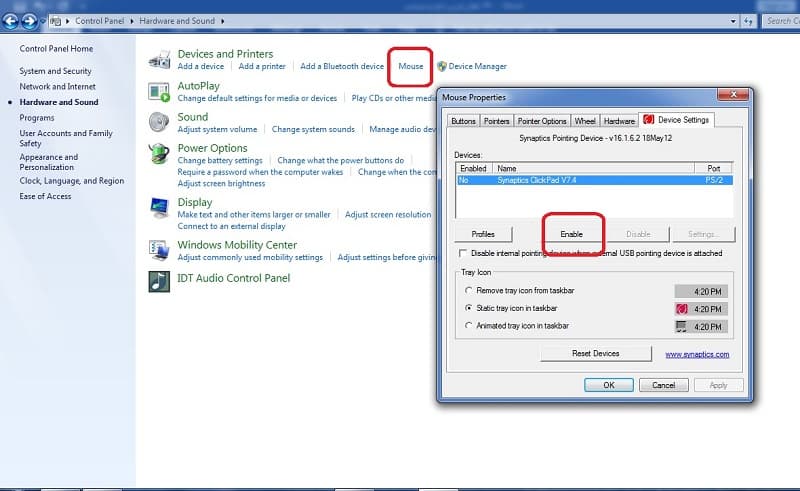Open Change what the power buttons do

pos(340,160)
